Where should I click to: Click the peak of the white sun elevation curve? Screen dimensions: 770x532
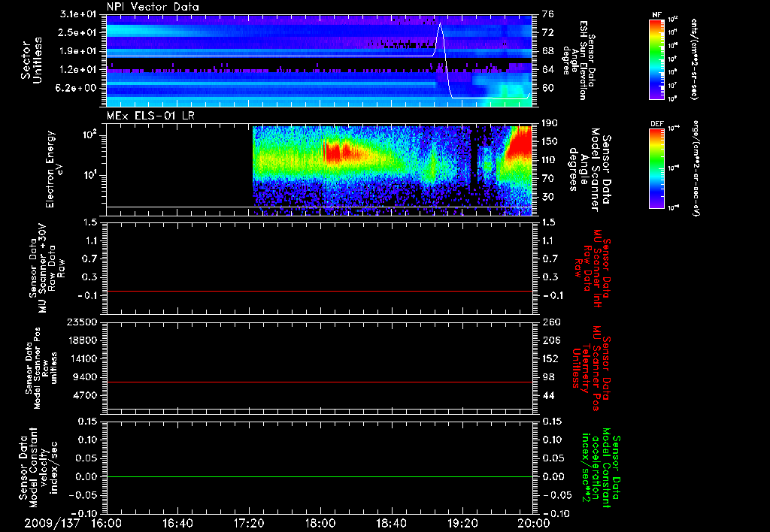440,23
